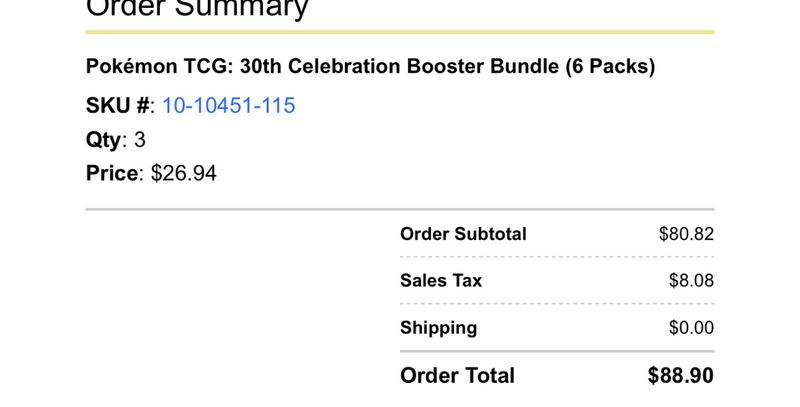Select the quantity value 3
Viewport: 800px width, 407px height.
[140, 140]
